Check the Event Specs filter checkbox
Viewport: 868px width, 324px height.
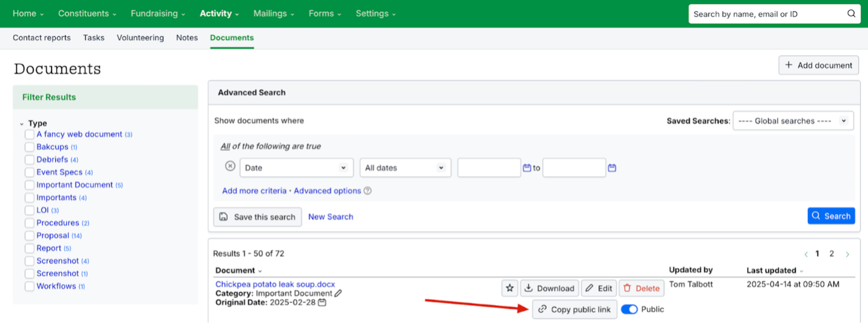coord(29,172)
